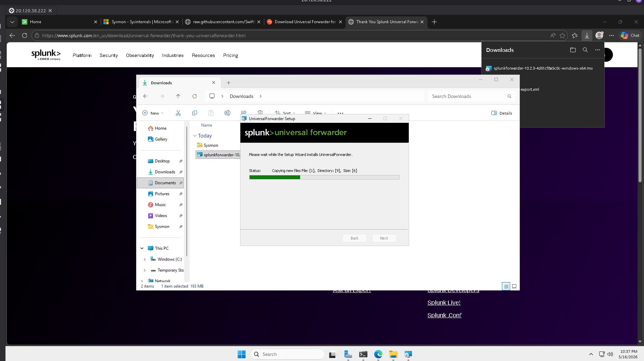Open Edge settings and more menu
This screenshot has width=644, height=361.
(612, 35)
